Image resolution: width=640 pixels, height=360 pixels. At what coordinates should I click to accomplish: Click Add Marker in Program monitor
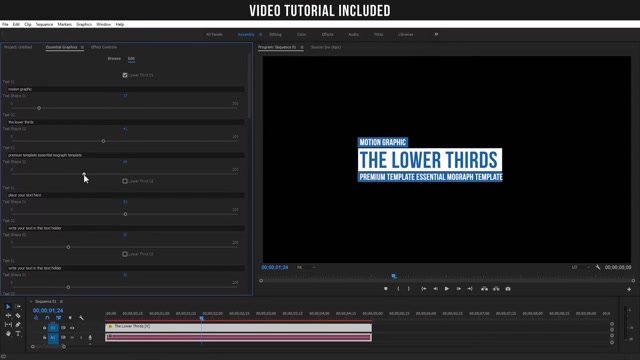pyautogui.click(x=386, y=289)
